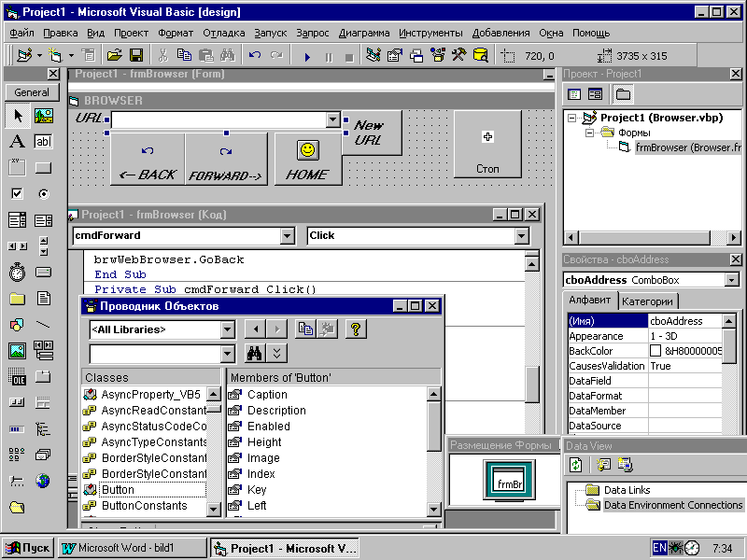The width and height of the screenshot is (747, 560).
Task: Select the Timer control in the toolbox
Action: 17,273
